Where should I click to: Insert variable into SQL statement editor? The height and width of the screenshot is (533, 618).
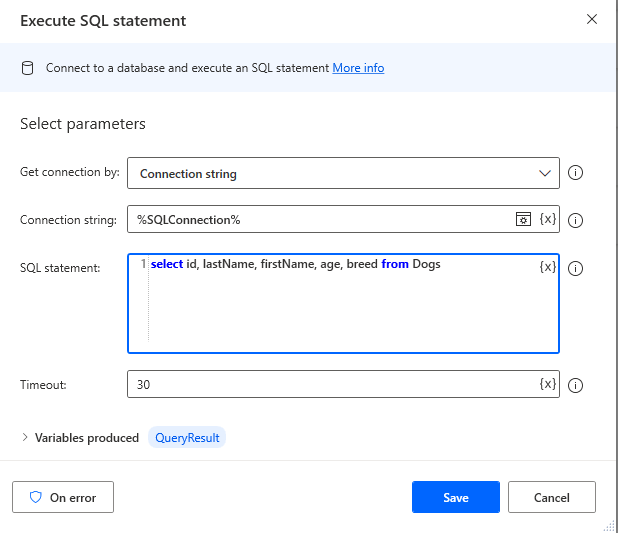click(x=547, y=267)
